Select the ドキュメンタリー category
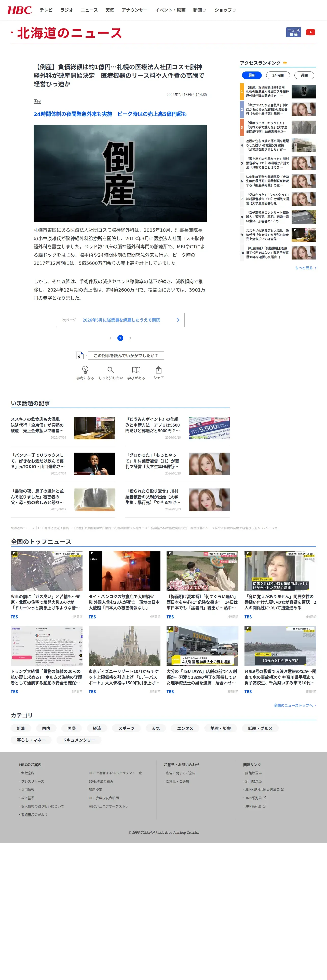 79,740
